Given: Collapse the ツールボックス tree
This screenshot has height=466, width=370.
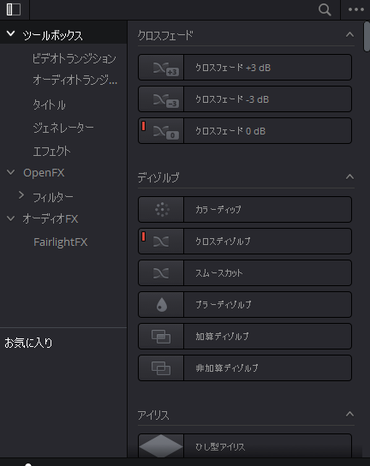Looking at the screenshot, I should point(11,34).
